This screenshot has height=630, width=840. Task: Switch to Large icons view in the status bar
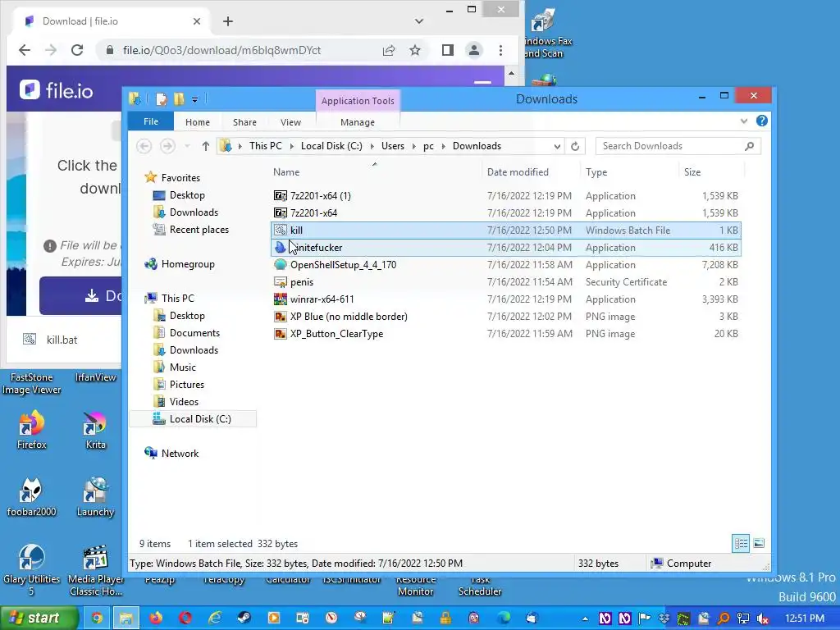click(759, 543)
